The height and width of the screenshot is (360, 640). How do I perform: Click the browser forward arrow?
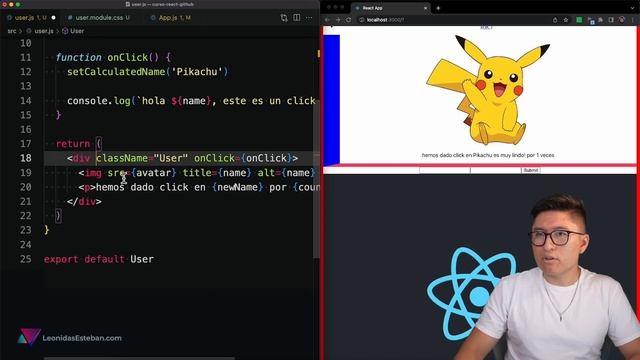338,20
